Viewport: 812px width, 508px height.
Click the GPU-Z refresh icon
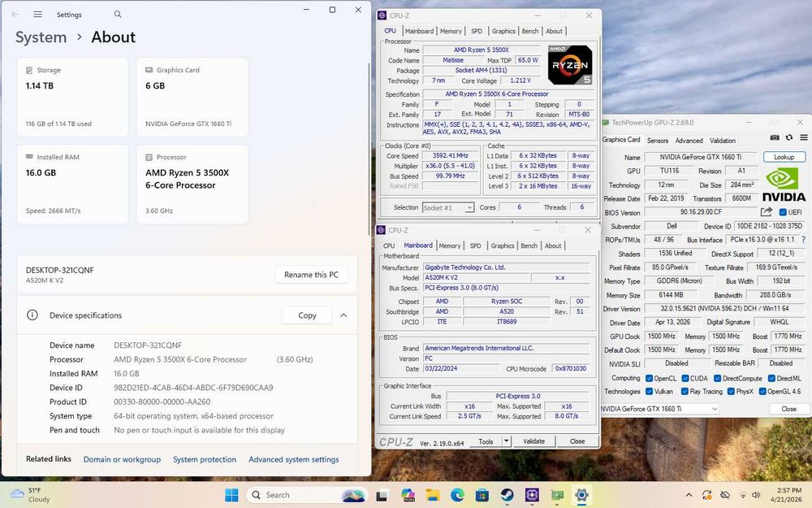tap(788, 137)
